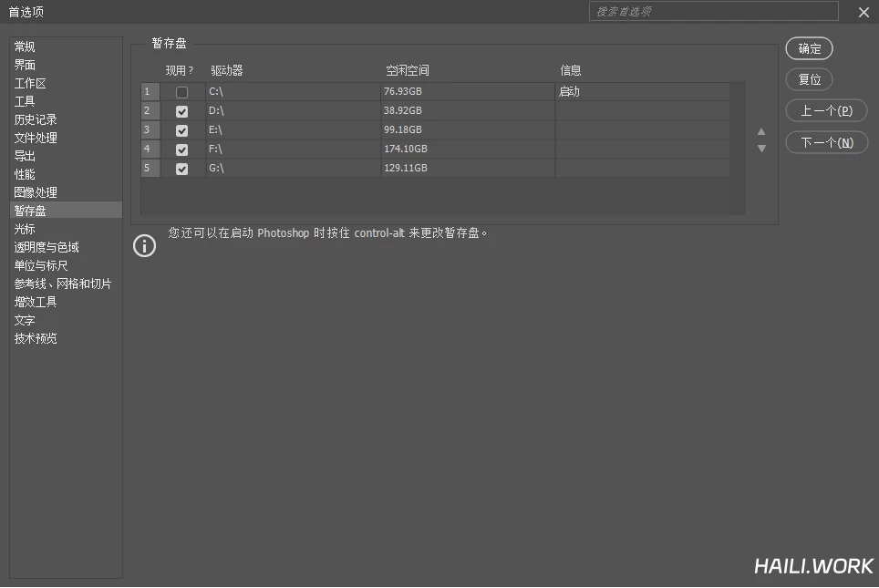Viewport: 879px width, 588px height.
Task: Click the info circle icon below the table
Action: pos(144,245)
